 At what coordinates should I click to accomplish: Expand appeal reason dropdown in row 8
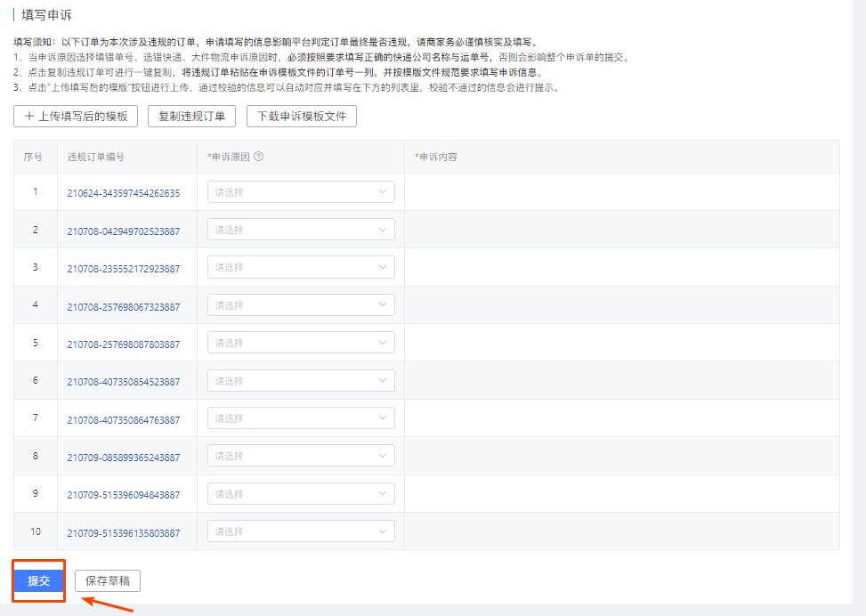(300, 455)
